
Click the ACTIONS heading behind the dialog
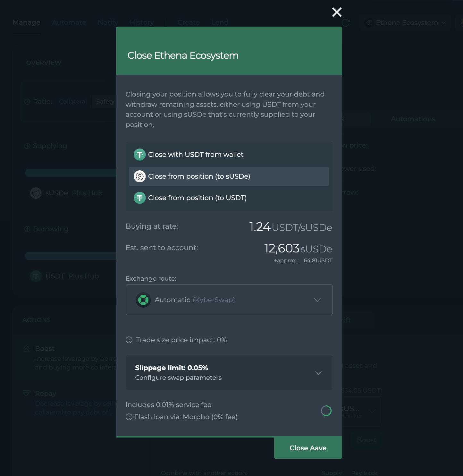(37, 320)
